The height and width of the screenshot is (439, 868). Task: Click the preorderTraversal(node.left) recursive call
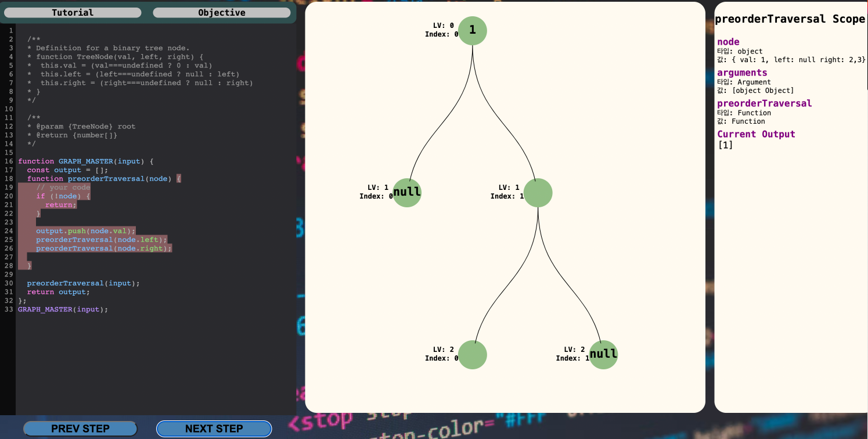click(102, 239)
